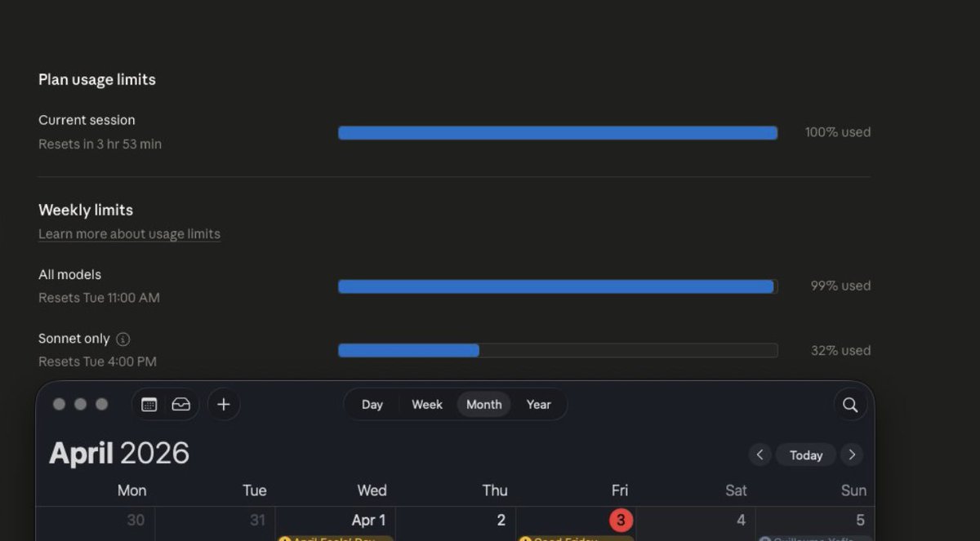The height and width of the screenshot is (541, 980).
Task: Click '32% used' label
Action: (x=840, y=351)
